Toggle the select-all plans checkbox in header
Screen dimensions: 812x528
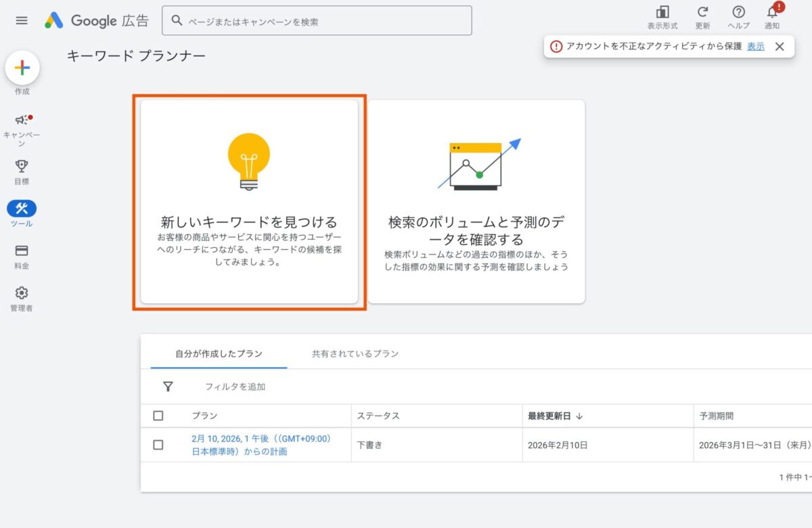(158, 416)
